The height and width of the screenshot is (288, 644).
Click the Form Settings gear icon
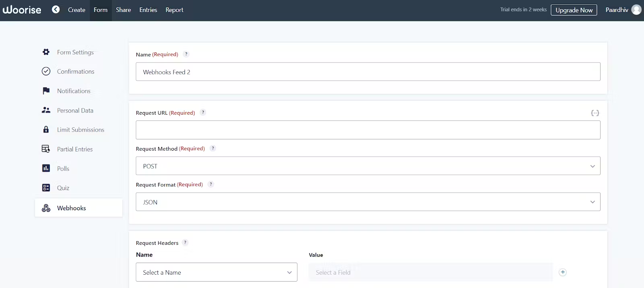pyautogui.click(x=46, y=52)
